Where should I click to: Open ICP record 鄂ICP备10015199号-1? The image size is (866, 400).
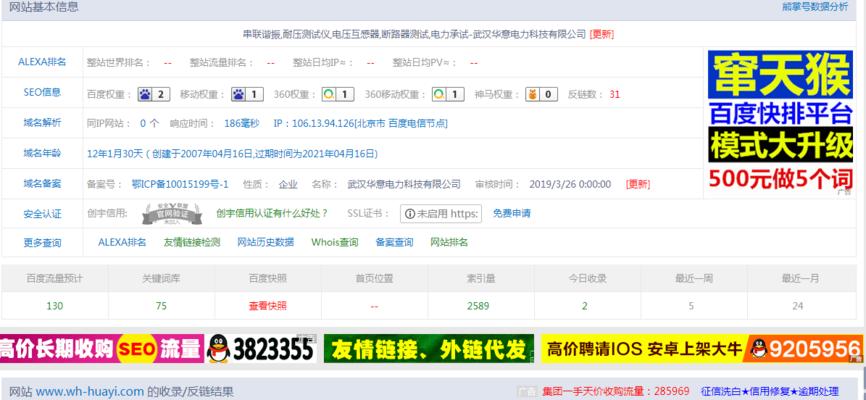(x=180, y=184)
